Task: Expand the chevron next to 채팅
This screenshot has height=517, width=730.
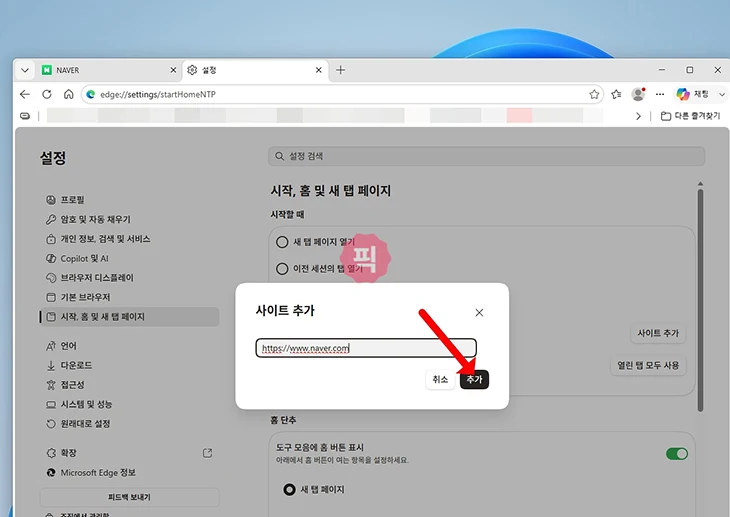Action: point(722,95)
